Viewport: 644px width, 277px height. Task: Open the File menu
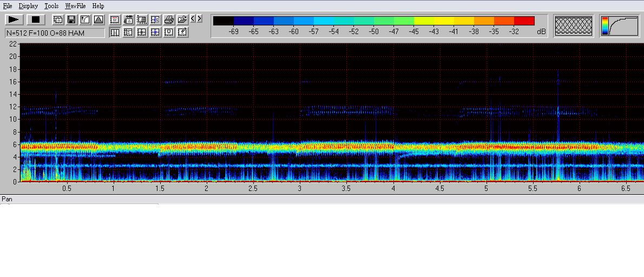point(8,6)
